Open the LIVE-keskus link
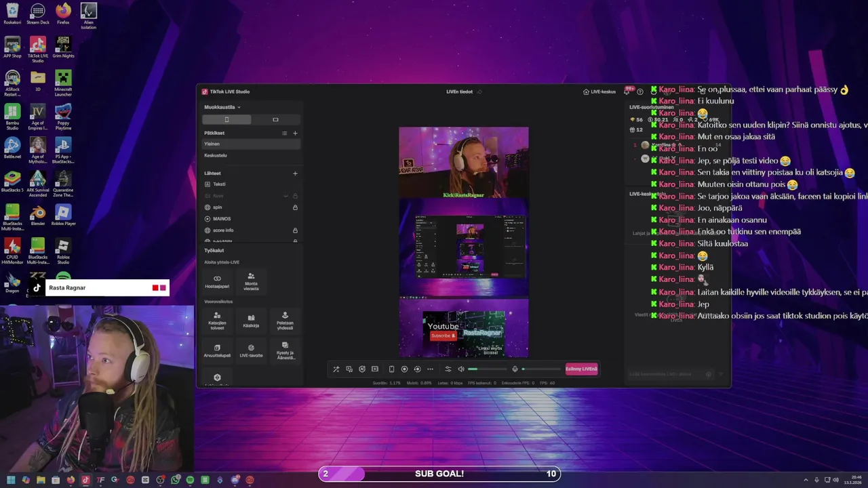The image size is (868, 488). tap(599, 91)
